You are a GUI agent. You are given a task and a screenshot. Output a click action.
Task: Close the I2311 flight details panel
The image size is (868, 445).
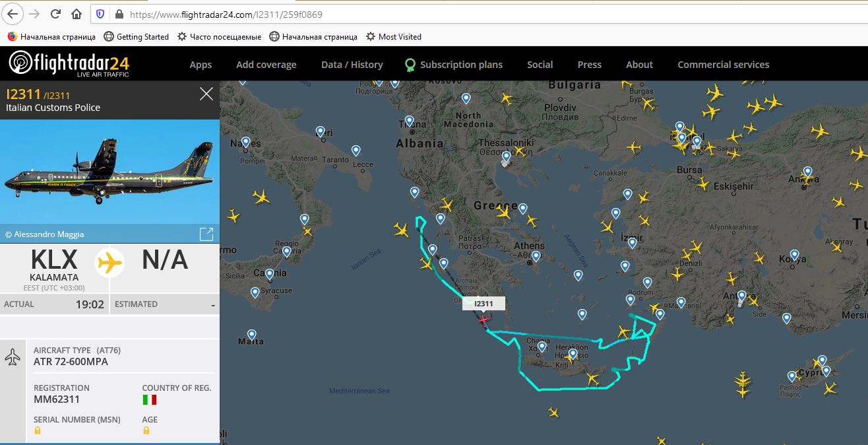(x=206, y=94)
